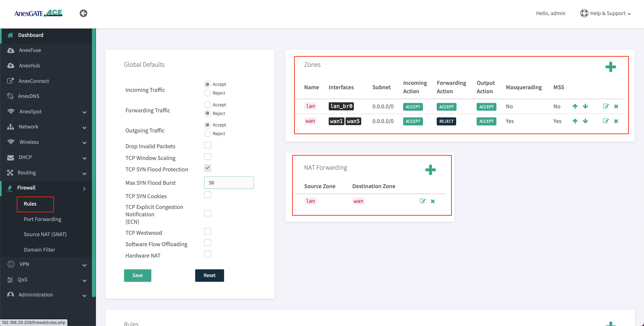The height and width of the screenshot is (326, 644).
Task: Delete the wan zone row
Action: [x=616, y=121]
